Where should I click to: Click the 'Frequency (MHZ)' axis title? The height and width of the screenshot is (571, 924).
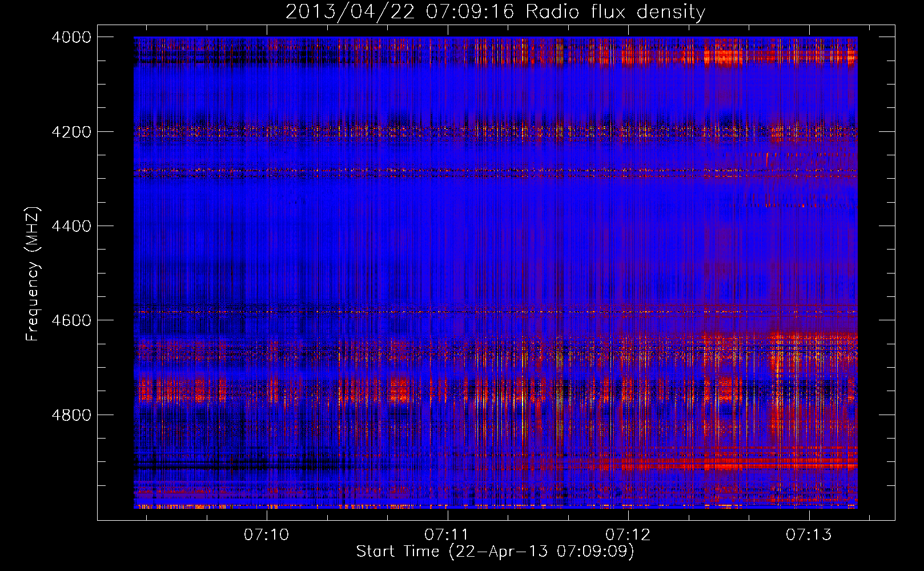click(33, 274)
